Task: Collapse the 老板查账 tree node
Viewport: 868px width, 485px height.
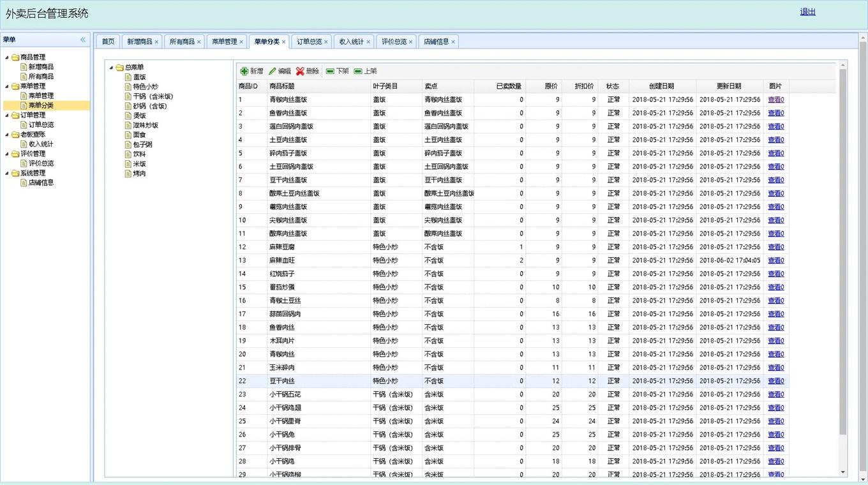Action: coord(7,135)
